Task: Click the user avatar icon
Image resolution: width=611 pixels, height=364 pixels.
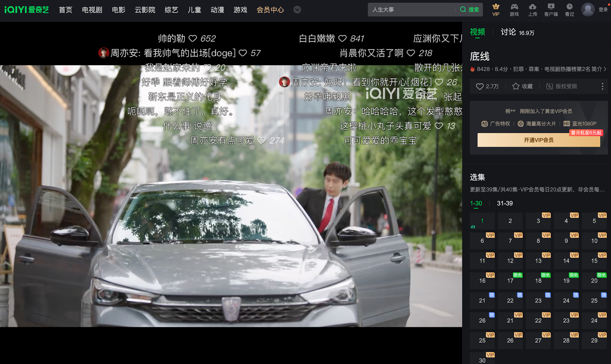Action: [x=588, y=10]
